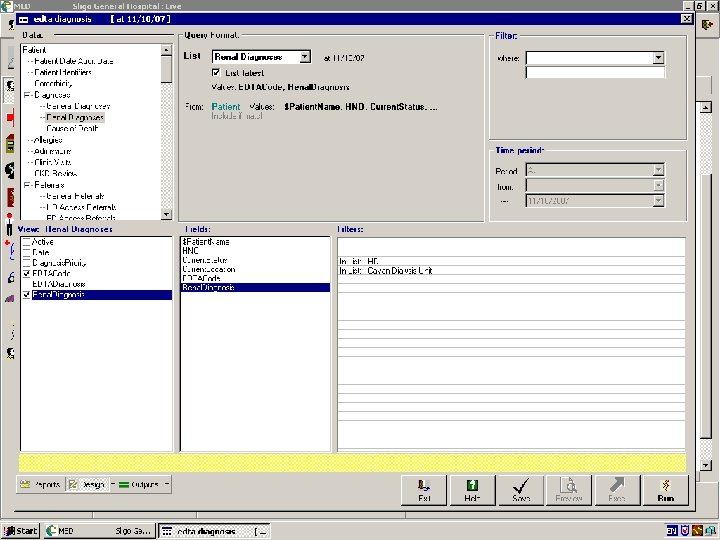
Task: Open the Filter where dropdown
Action: (658, 58)
